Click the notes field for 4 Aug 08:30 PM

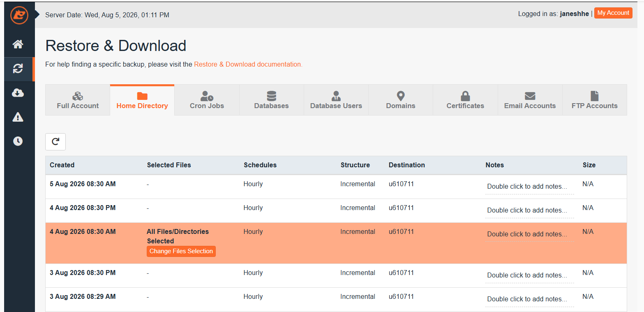click(x=530, y=210)
